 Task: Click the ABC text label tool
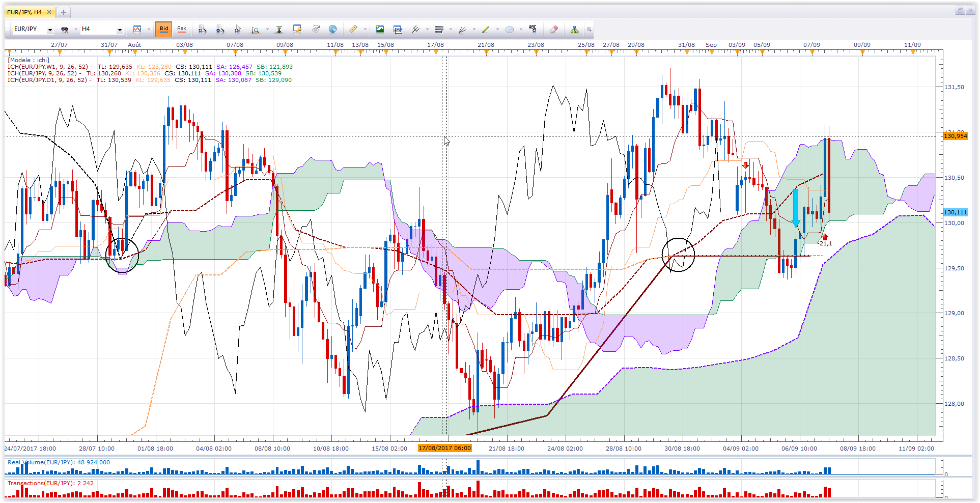(533, 30)
